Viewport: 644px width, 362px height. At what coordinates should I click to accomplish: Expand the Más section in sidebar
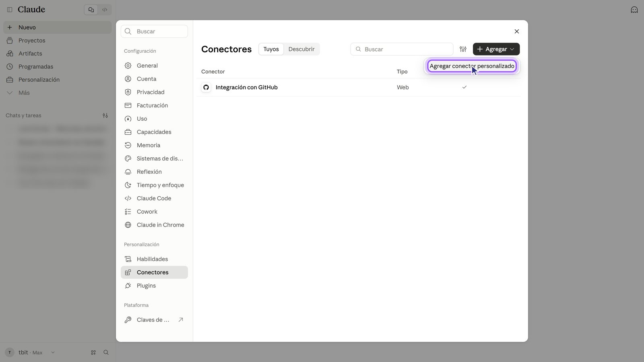pos(24,93)
